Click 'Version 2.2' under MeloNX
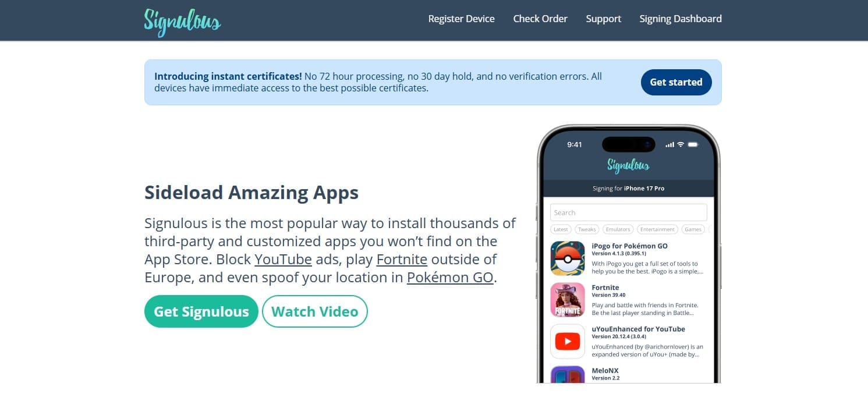This screenshot has width=868, height=394. point(605,378)
